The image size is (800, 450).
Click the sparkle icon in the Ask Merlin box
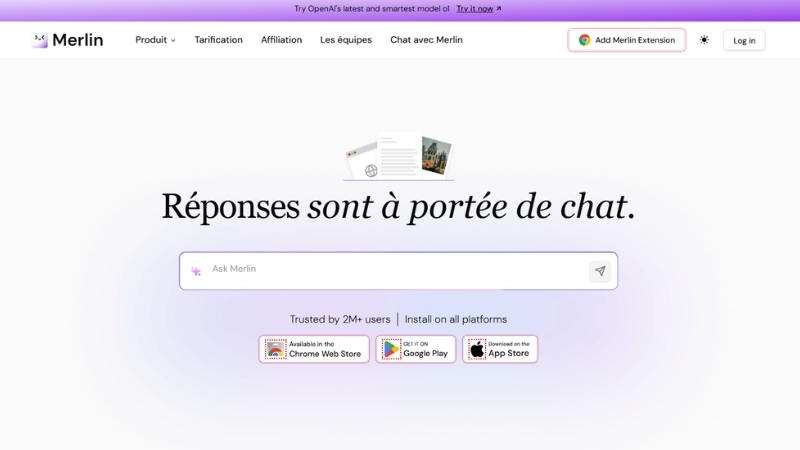(196, 271)
